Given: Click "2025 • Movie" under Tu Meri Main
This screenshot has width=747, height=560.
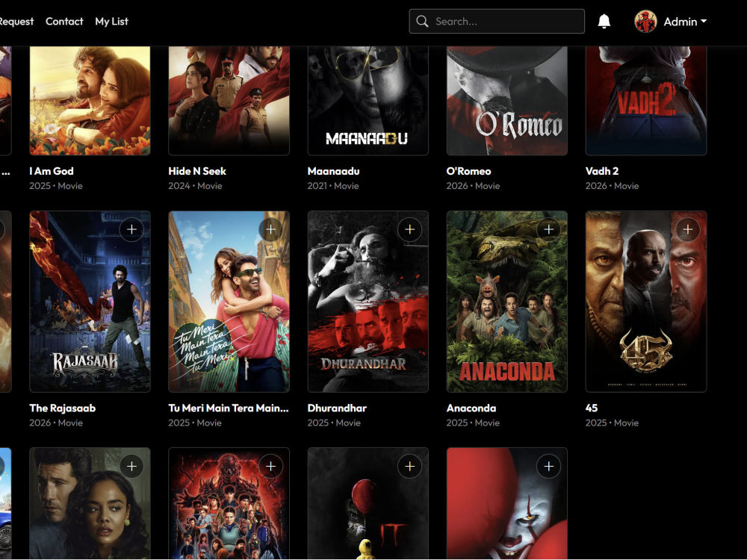Looking at the screenshot, I should coord(195,423).
